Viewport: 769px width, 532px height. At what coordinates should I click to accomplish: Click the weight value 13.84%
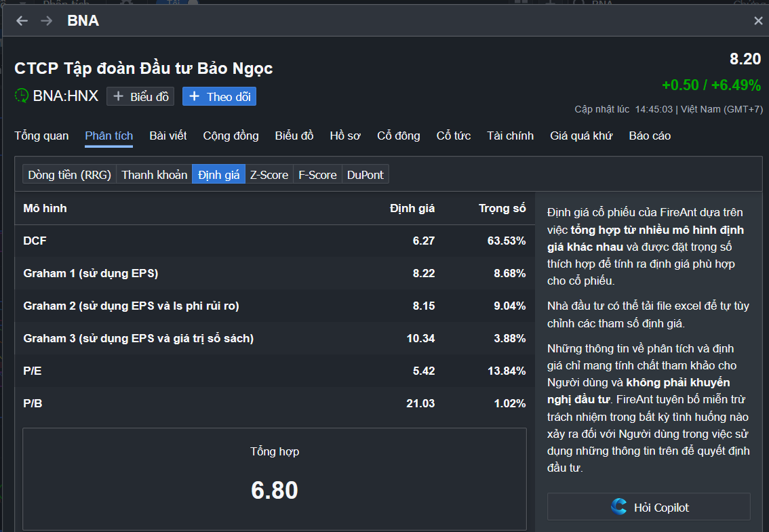[x=507, y=371]
